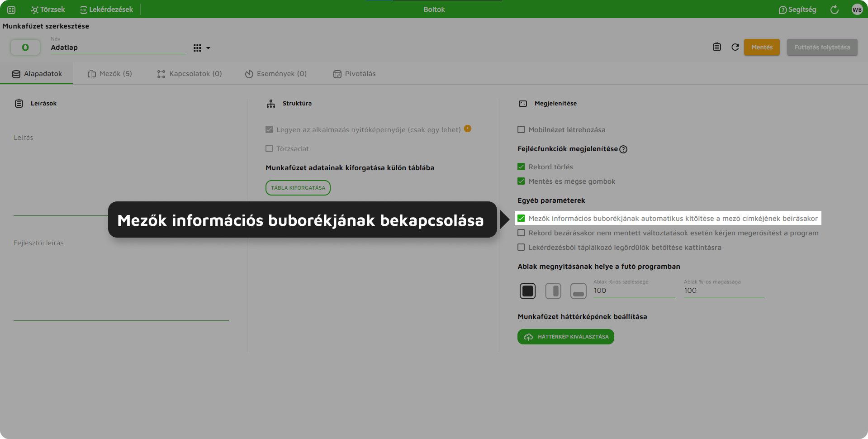The height and width of the screenshot is (439, 868).
Task: Click the Megjelenítése section icon
Action: point(523,104)
